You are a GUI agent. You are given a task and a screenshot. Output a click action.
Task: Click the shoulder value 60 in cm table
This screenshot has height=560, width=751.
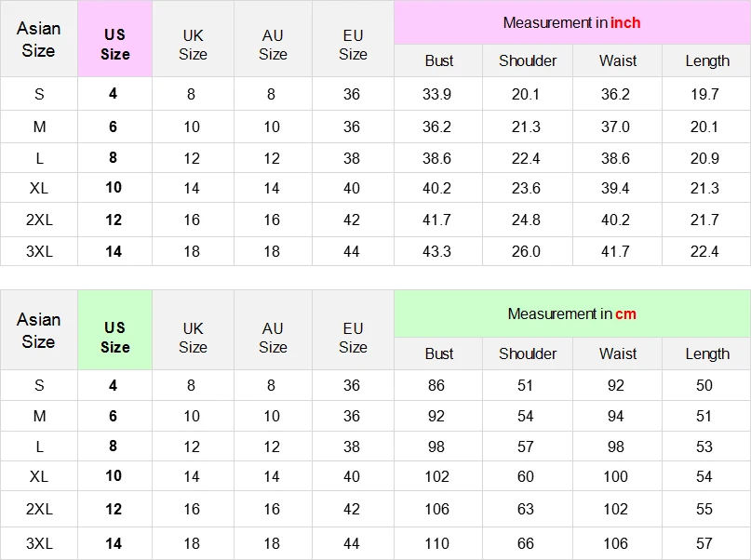pos(526,476)
